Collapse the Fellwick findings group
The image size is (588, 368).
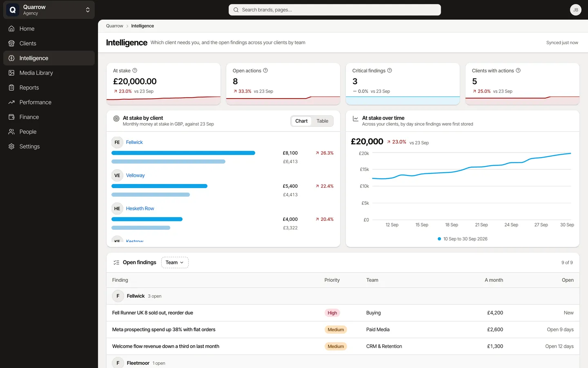coord(343,296)
